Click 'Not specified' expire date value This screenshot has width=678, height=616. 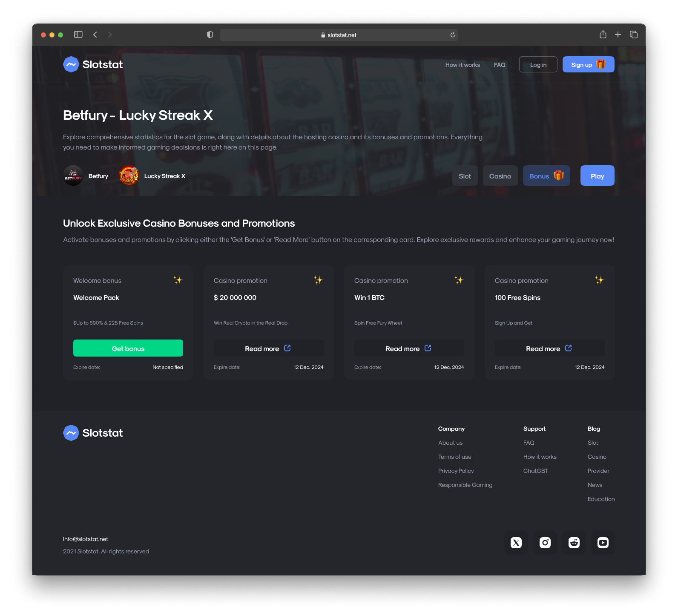(168, 367)
